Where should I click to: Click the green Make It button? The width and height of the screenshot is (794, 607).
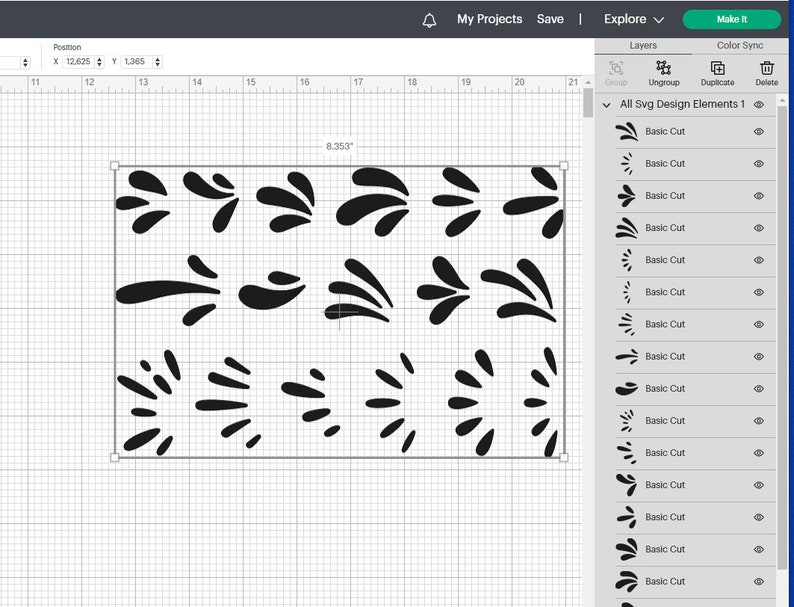click(731, 19)
